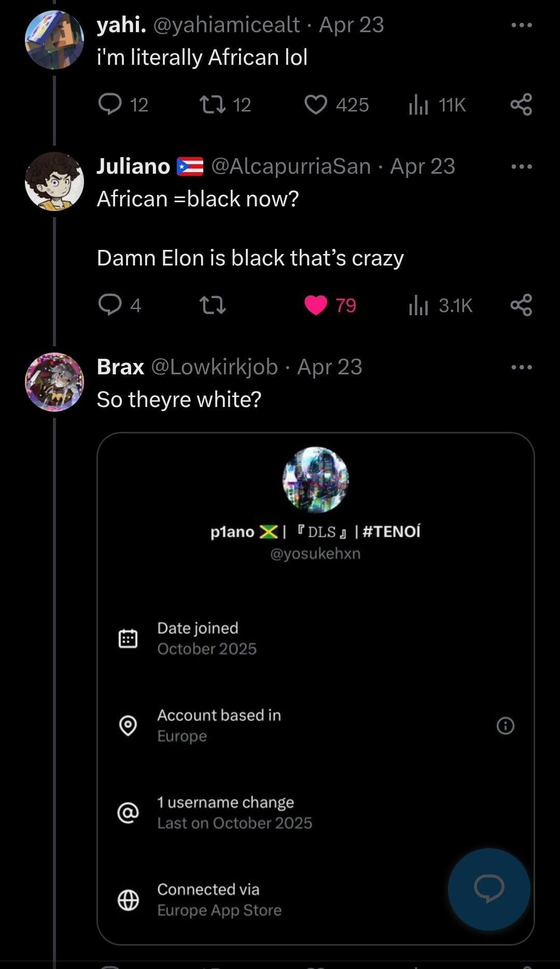Reply to Juliano's tweet
The width and height of the screenshot is (560, 969).
pos(110,305)
